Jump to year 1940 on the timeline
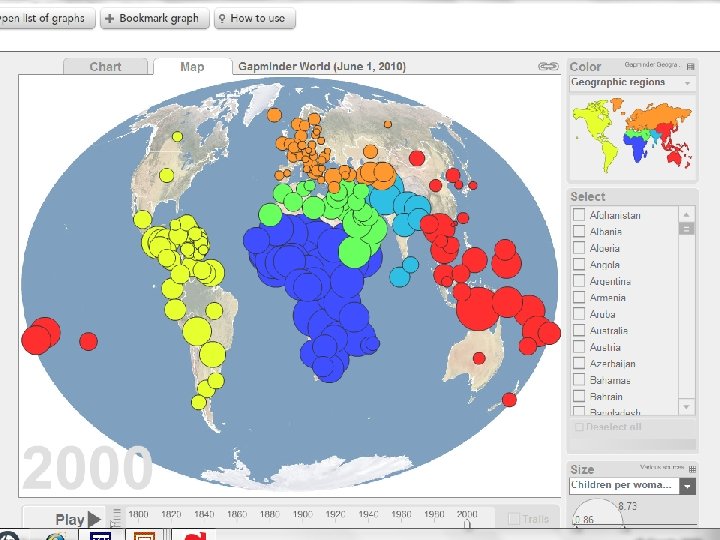 (x=368, y=514)
